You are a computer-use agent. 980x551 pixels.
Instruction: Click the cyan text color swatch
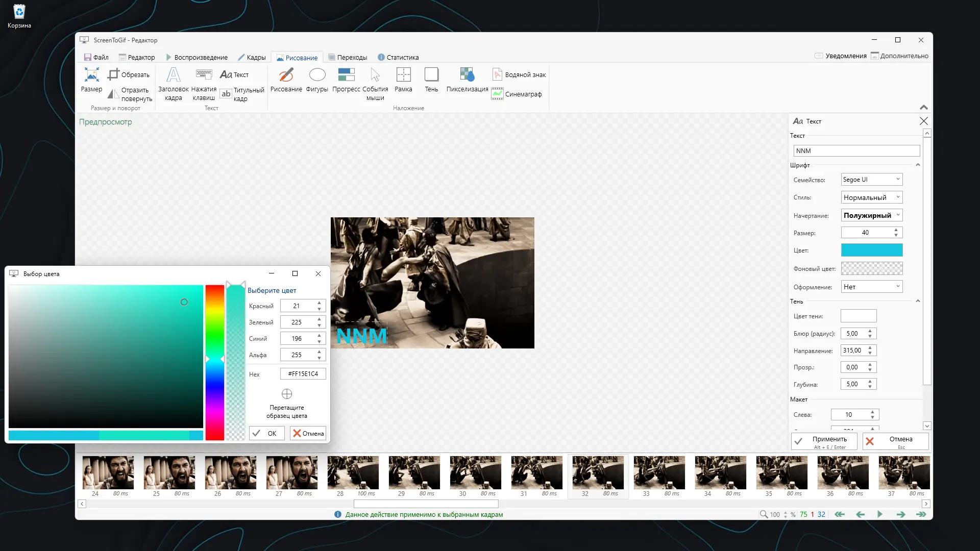871,250
